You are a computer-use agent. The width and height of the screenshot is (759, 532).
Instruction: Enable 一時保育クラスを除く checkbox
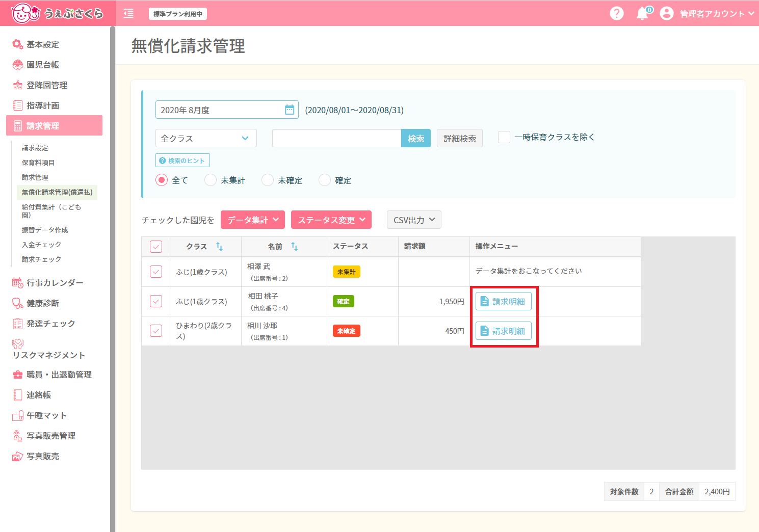click(x=504, y=137)
